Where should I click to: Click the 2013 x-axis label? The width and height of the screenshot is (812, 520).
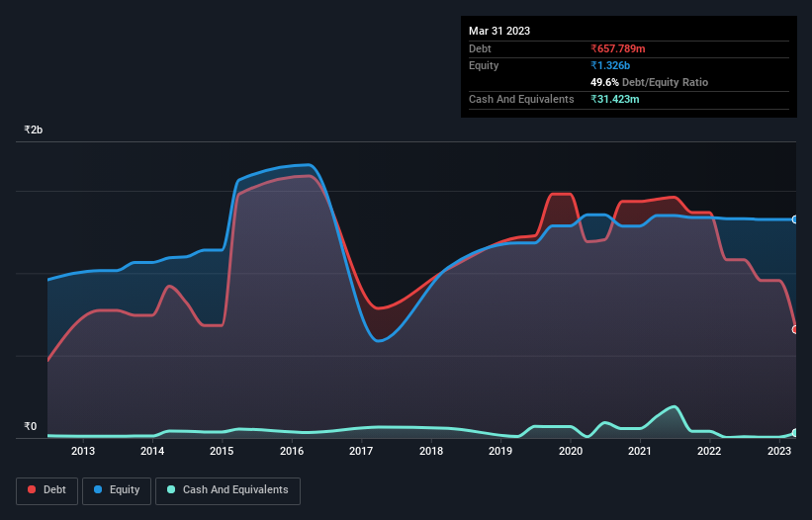[x=83, y=451]
